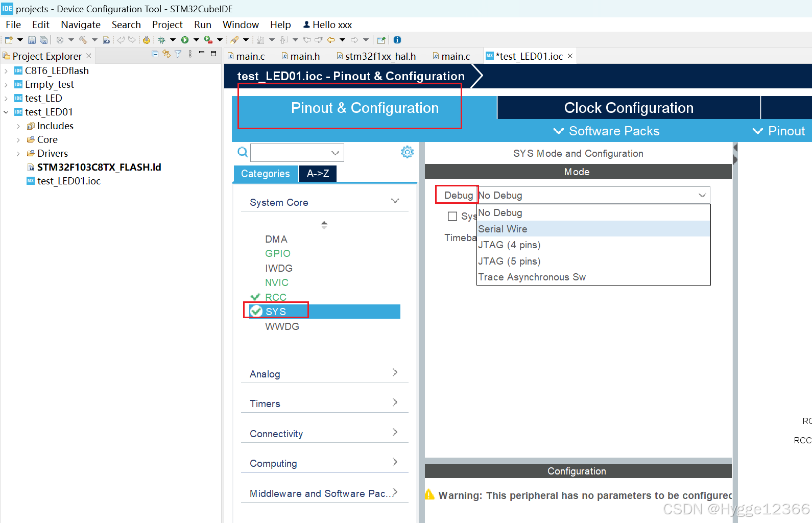Select WWDG under System Core
This screenshot has width=812, height=523.
coord(282,326)
